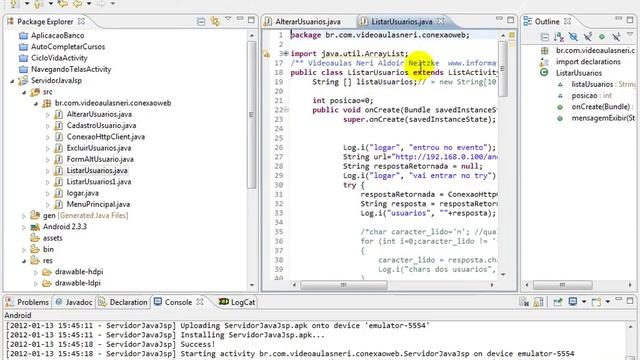Switch to the LogCat tab
Viewport: 640px width, 360px height.
point(237,302)
